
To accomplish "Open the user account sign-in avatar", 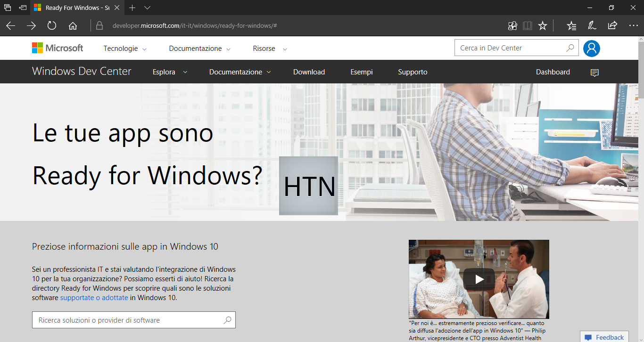I will tap(592, 48).
